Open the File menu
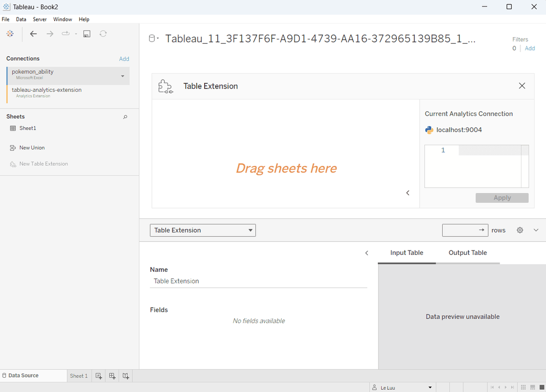 pyautogui.click(x=5, y=19)
